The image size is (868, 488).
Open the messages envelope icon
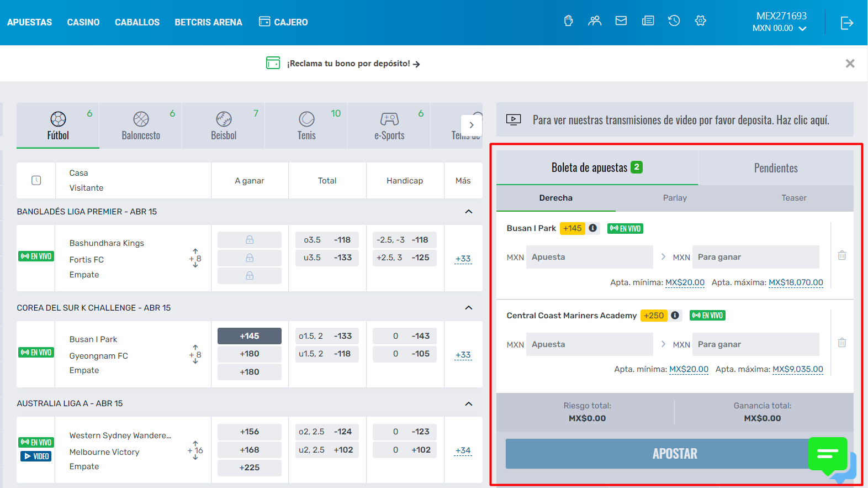tap(621, 21)
